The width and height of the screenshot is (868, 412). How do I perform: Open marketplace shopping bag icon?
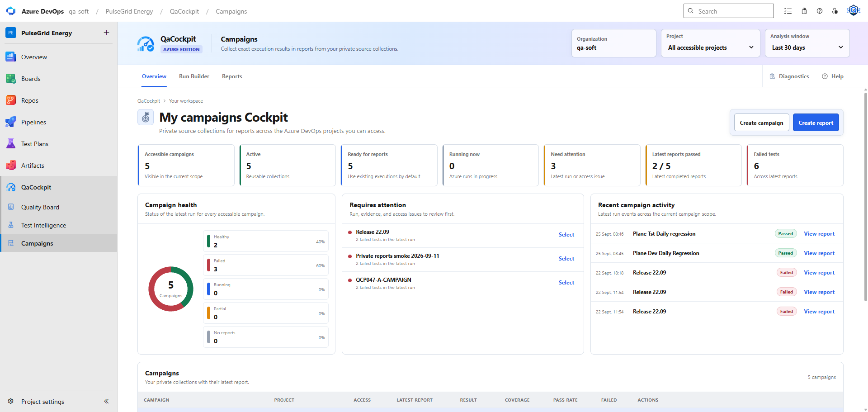[804, 11]
